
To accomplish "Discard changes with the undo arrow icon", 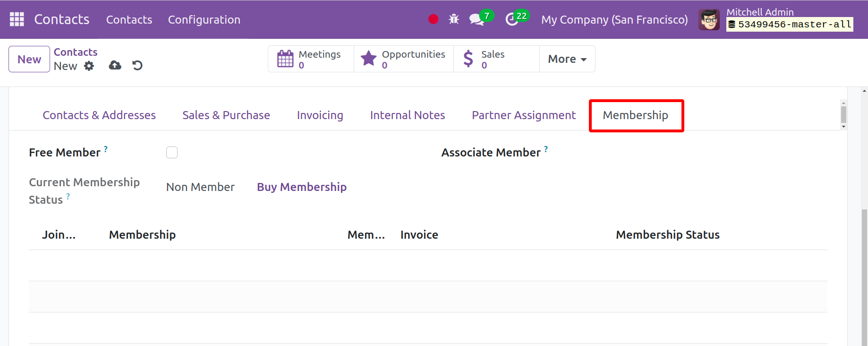I will click(x=137, y=66).
